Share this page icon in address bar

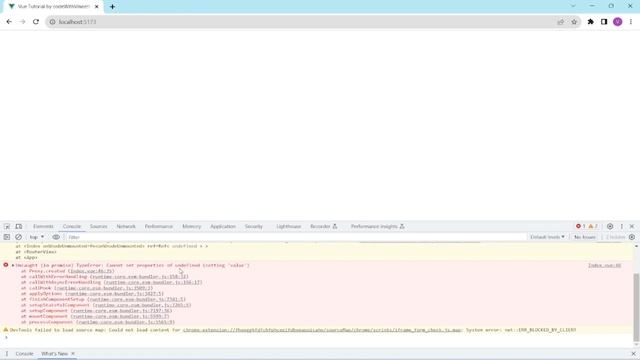(560, 22)
